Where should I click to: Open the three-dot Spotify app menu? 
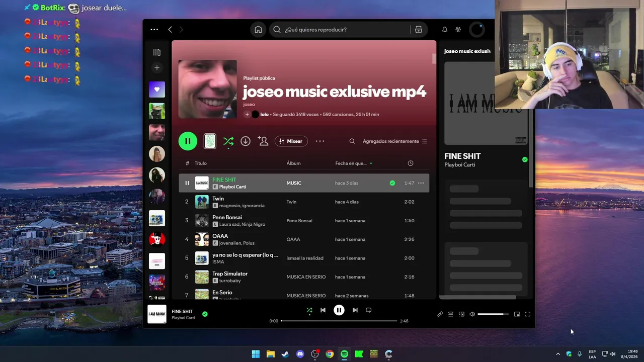tap(154, 30)
